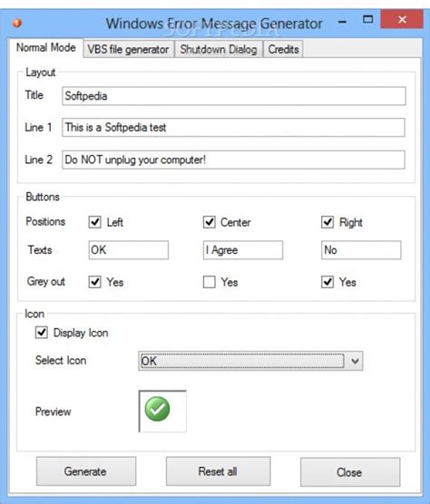Toggle Grey out Yes for the right button
The image size is (430, 504).
point(327,282)
